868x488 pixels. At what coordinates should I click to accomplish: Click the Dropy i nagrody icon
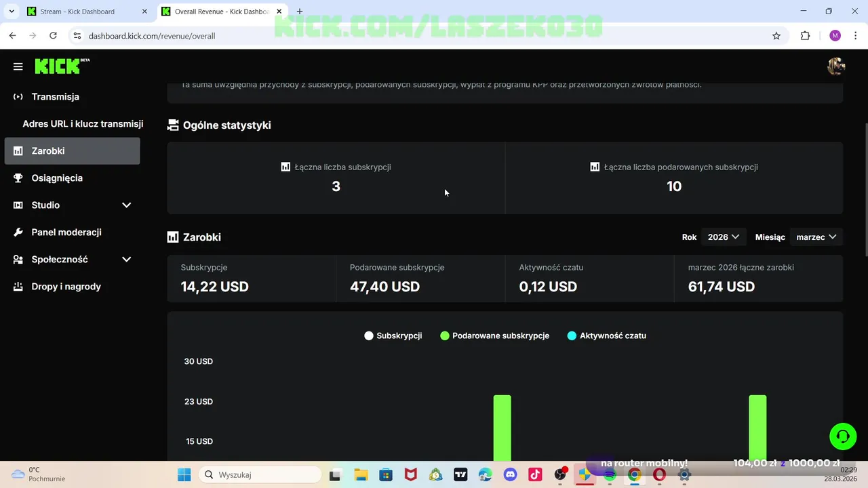[x=18, y=287]
